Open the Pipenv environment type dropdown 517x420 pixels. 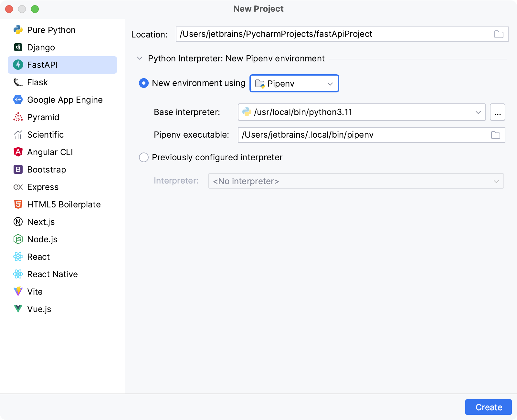[x=294, y=83]
